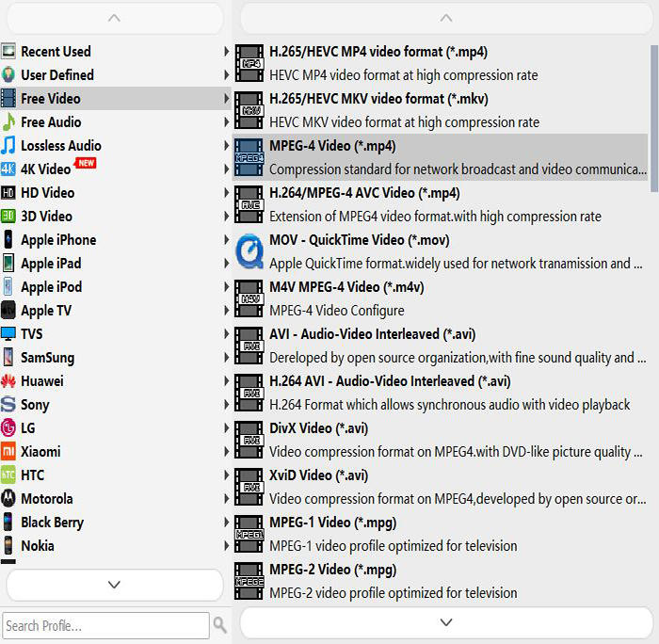Image resolution: width=659 pixels, height=644 pixels.
Task: Select H.264 AVI - Audio-Video Interleaved (*.avi)
Action: pos(440,393)
